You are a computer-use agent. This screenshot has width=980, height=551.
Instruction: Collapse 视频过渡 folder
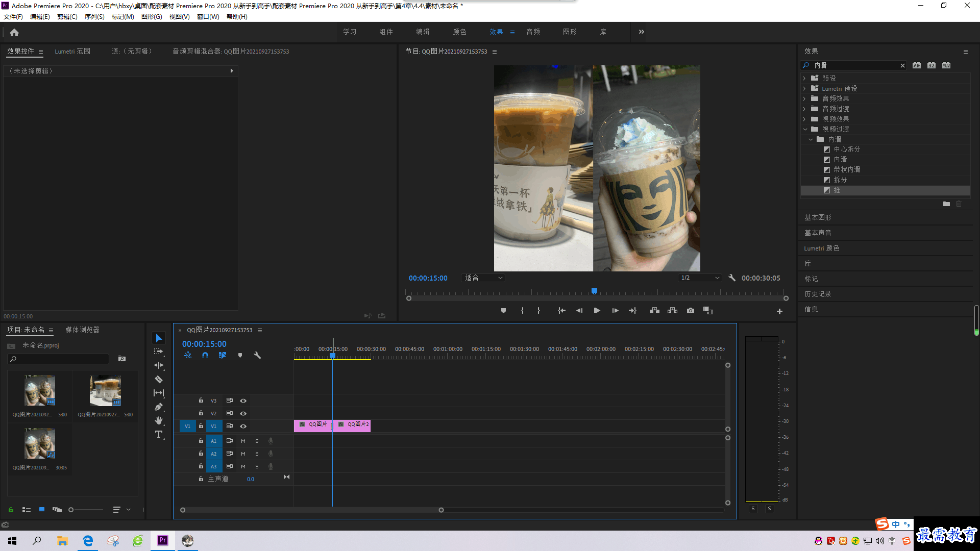[805, 129]
